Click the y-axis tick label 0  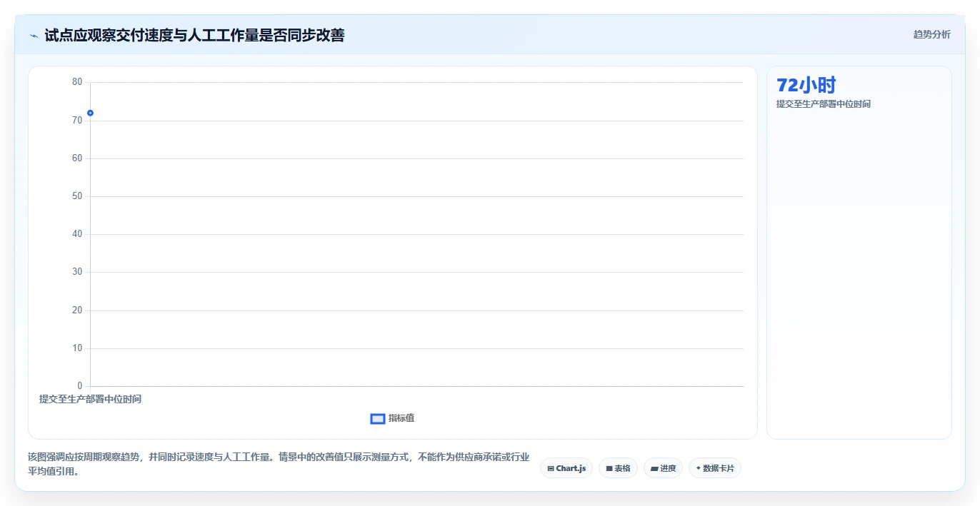pyautogui.click(x=80, y=386)
